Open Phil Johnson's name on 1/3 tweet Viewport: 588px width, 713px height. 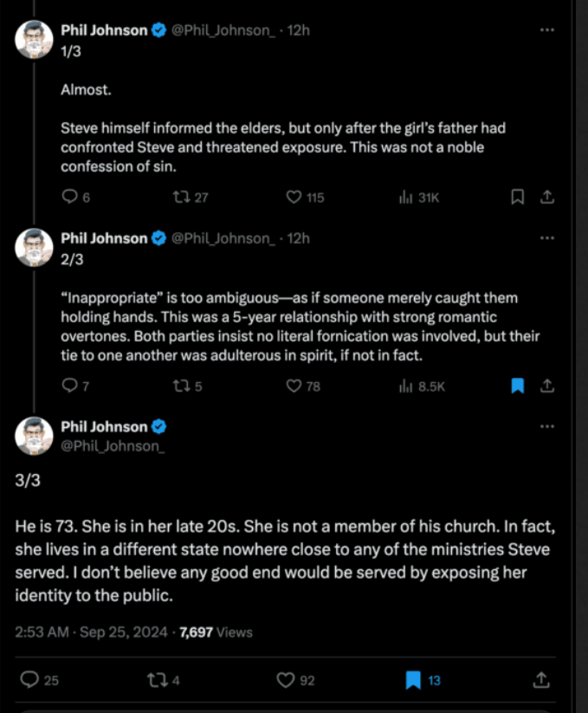pos(104,30)
